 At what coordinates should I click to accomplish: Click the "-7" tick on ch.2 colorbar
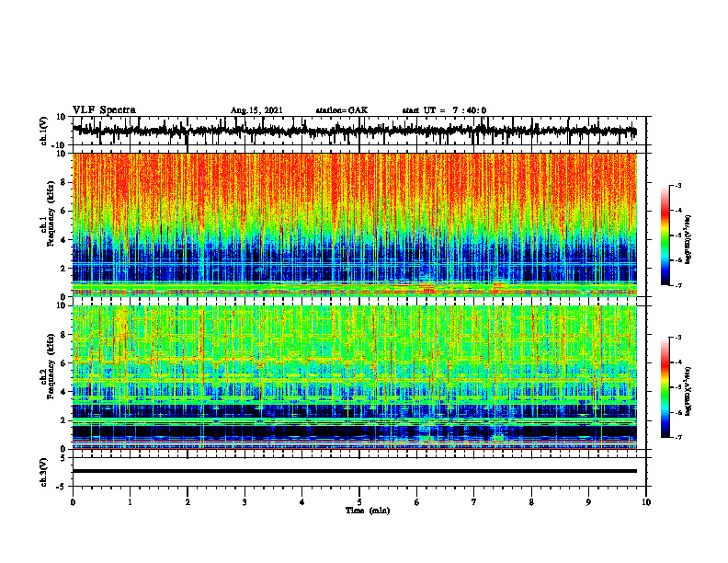click(677, 437)
